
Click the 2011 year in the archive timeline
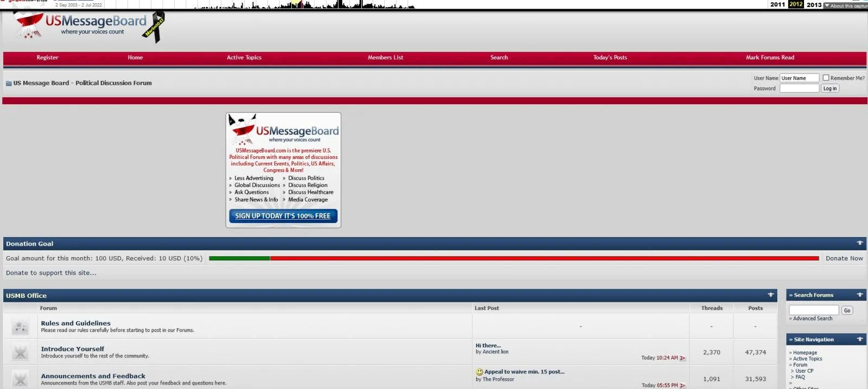(x=777, y=4)
